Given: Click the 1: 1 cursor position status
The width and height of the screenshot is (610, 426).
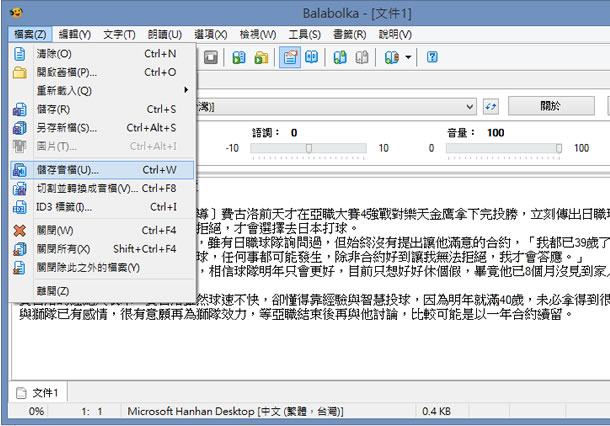Looking at the screenshot, I should tap(92, 411).
